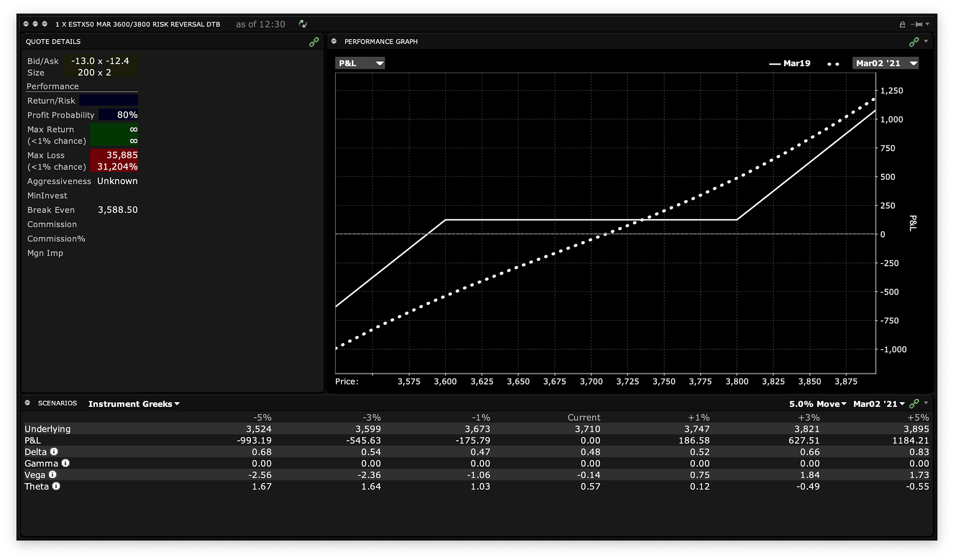The image size is (954, 560).
Task: Click the third window control dot in the title bar
Action: pyautogui.click(x=45, y=24)
